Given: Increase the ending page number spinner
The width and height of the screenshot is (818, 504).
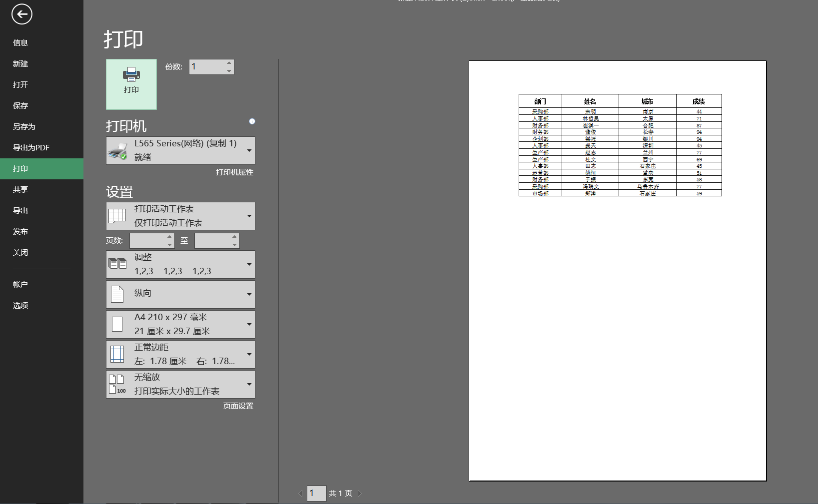Looking at the screenshot, I should 234,237.
